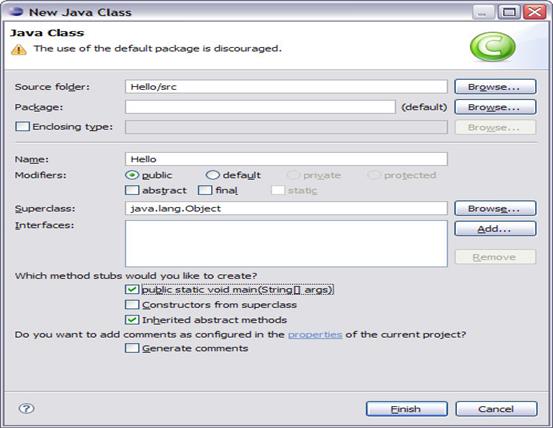Enable Generate comments checkbox
Image resolution: width=553 pixels, height=428 pixels.
coord(132,348)
